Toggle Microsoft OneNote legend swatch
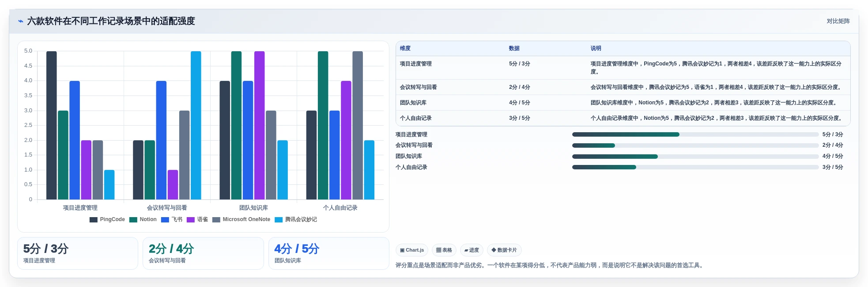868x287 pixels. coord(216,220)
